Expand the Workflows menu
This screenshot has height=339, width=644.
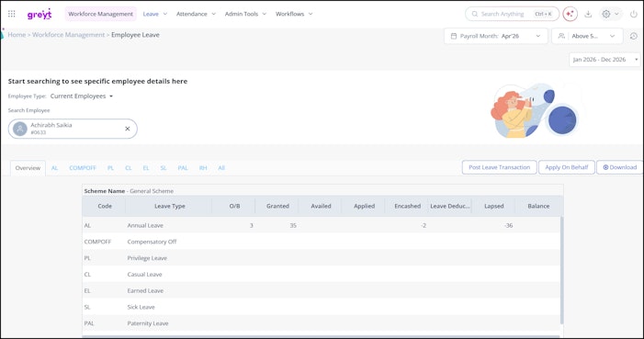[294, 14]
